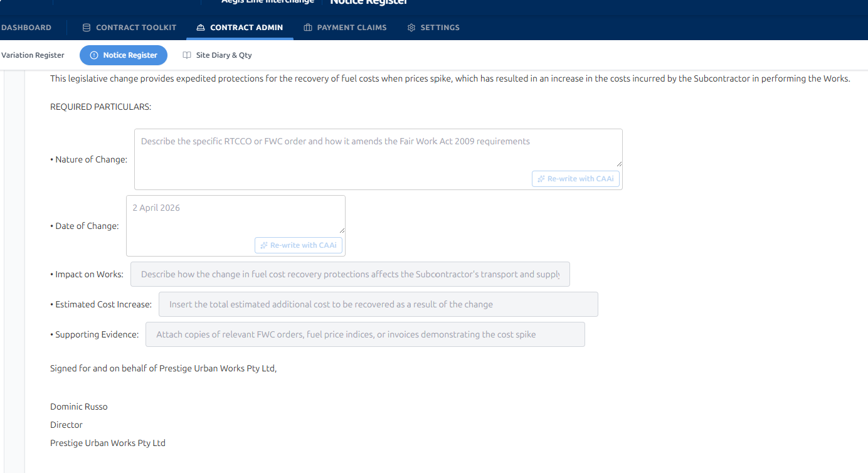The width and height of the screenshot is (868, 473).
Task: Click the Site Diary book icon
Action: [187, 55]
